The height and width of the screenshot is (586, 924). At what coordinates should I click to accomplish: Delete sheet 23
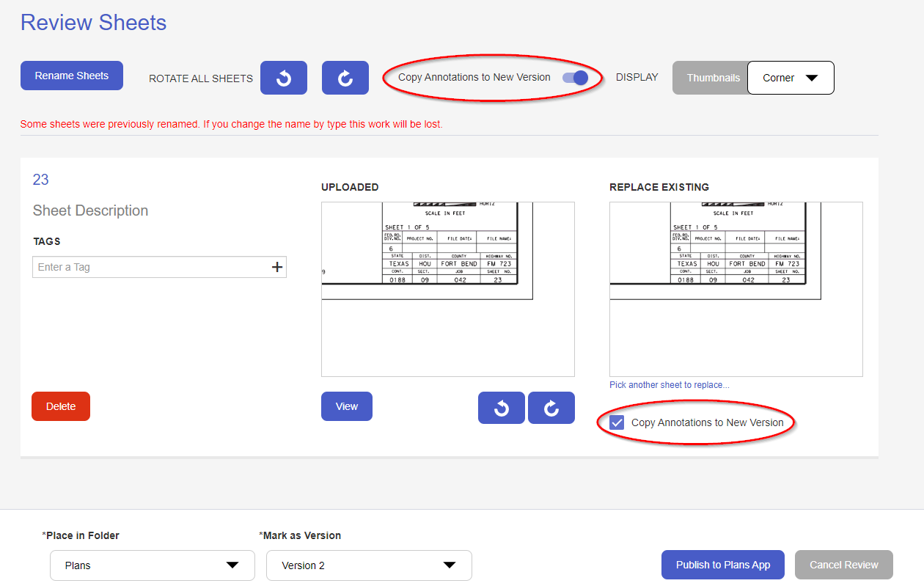pos(60,406)
